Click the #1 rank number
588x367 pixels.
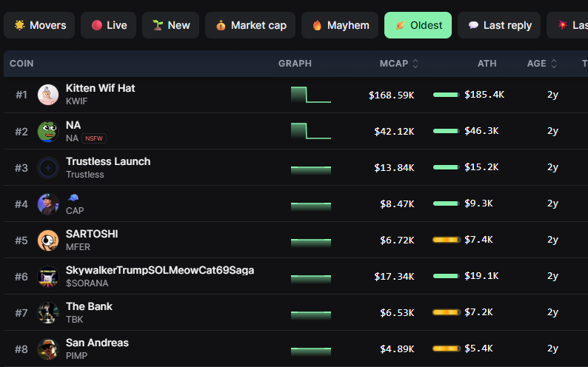coord(21,95)
